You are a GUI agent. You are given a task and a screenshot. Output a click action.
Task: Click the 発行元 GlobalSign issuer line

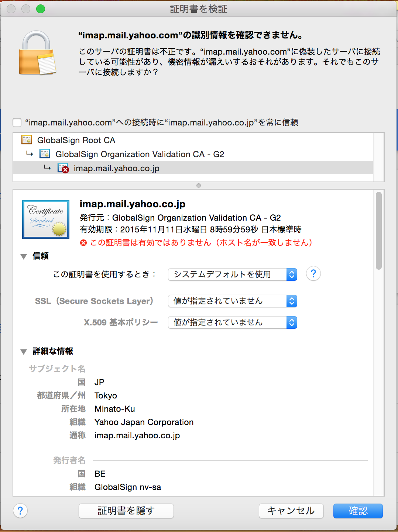click(181, 218)
